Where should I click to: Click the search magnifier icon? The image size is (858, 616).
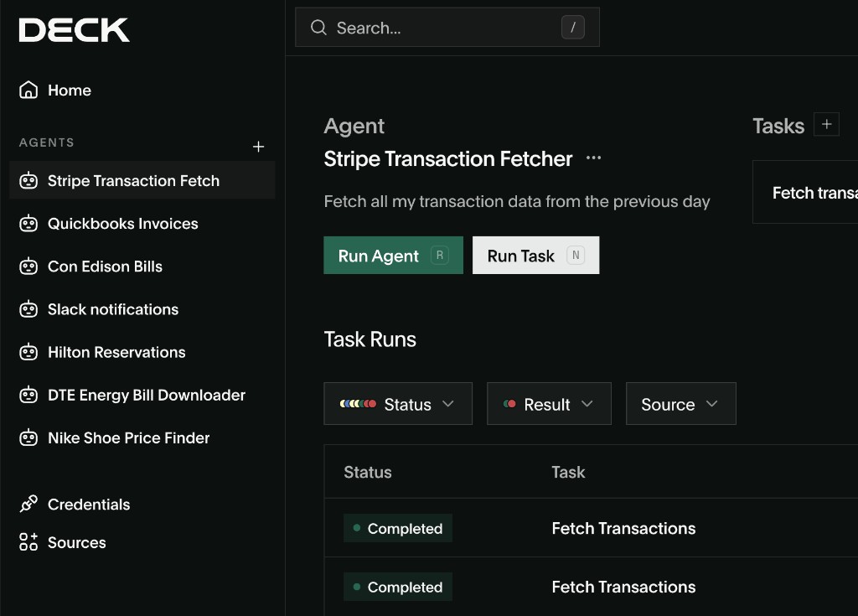click(x=318, y=28)
